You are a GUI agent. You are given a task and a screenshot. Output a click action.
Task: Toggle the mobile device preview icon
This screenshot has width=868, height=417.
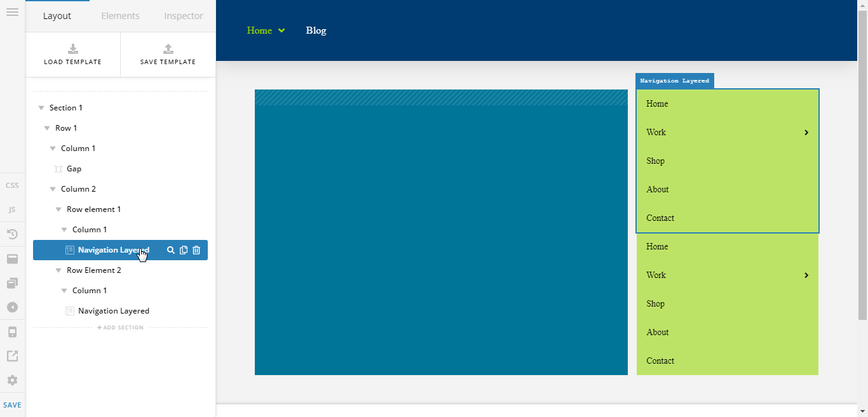(12, 332)
